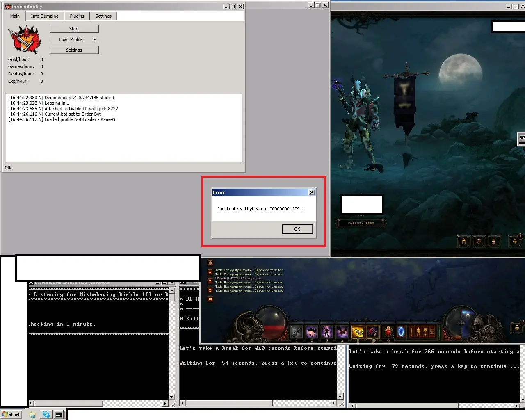Select log line 'Loaded profile AGBLoader - Kane49'
Viewport: 525px width, 420px height.
pyautogui.click(x=62, y=119)
